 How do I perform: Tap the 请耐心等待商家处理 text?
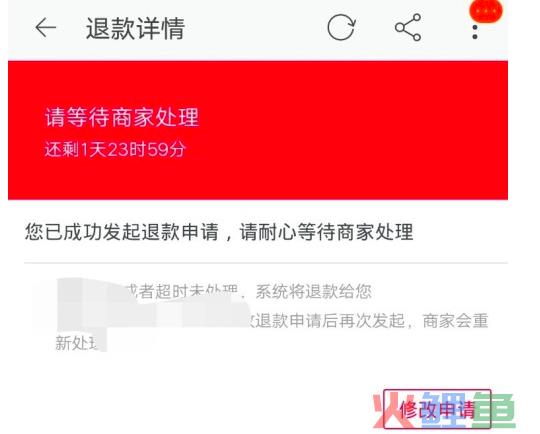(326, 231)
